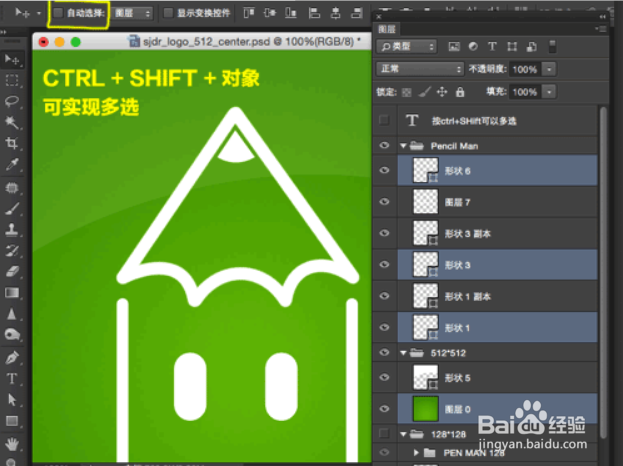The image size is (623, 466).
Task: Click lock position icon
Action: pyautogui.click(x=442, y=93)
